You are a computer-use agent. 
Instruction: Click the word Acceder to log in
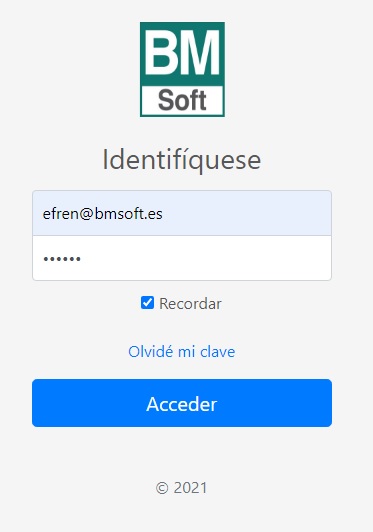[x=182, y=404]
